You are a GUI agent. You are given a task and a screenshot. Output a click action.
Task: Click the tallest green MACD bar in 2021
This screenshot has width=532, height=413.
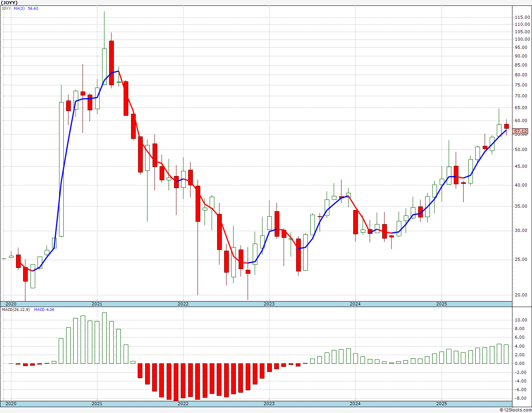(x=104, y=338)
